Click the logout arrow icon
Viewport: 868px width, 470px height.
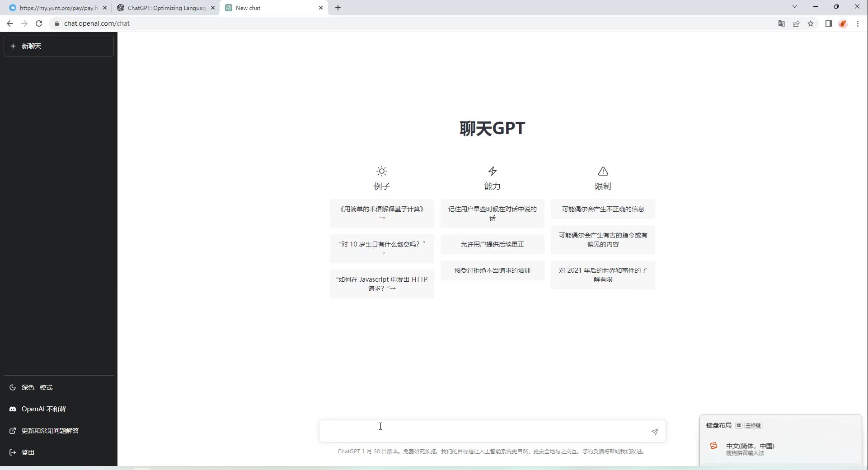click(x=13, y=452)
